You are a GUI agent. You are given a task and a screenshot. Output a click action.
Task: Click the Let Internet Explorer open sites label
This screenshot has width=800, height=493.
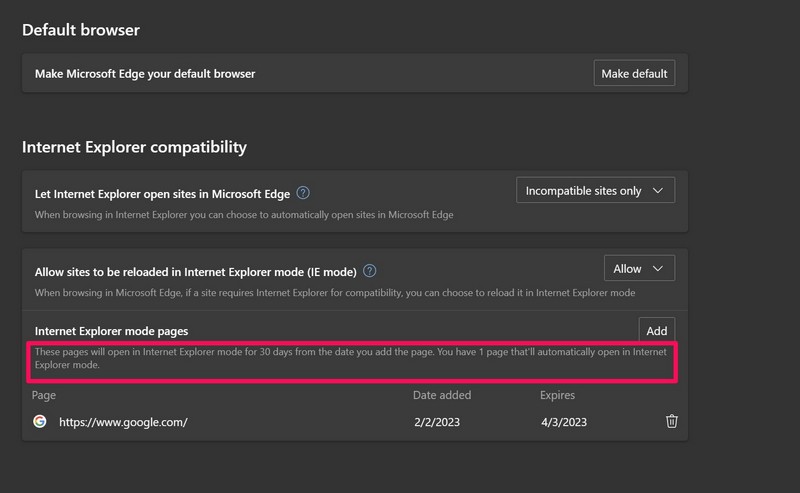[161, 193]
